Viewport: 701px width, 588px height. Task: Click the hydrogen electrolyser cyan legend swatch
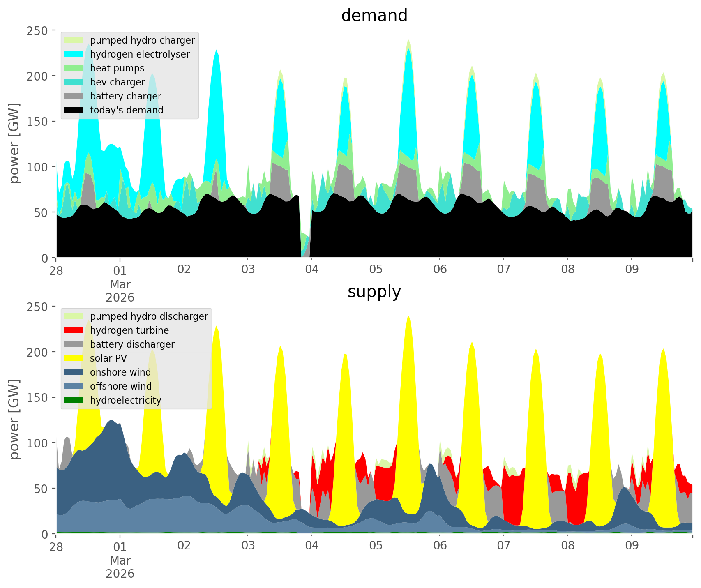click(74, 54)
